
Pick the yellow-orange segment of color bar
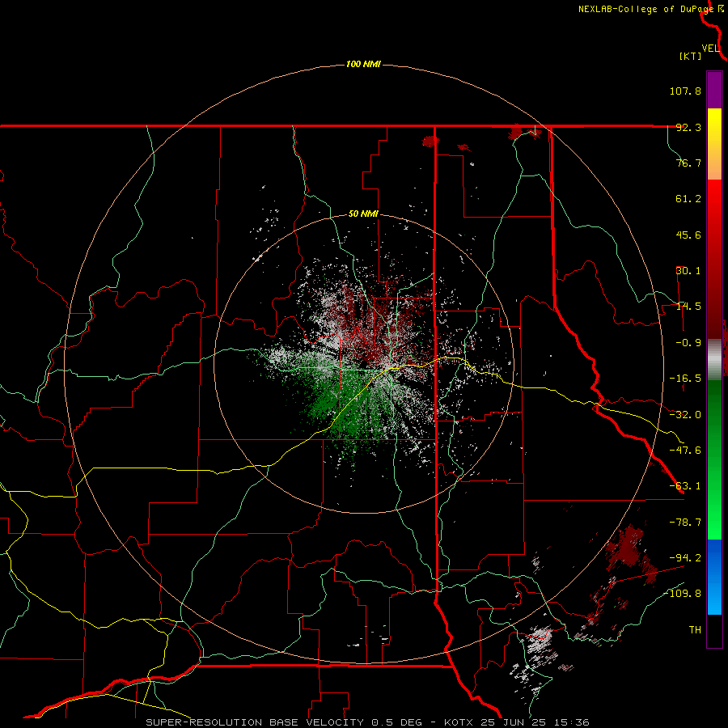click(714, 144)
